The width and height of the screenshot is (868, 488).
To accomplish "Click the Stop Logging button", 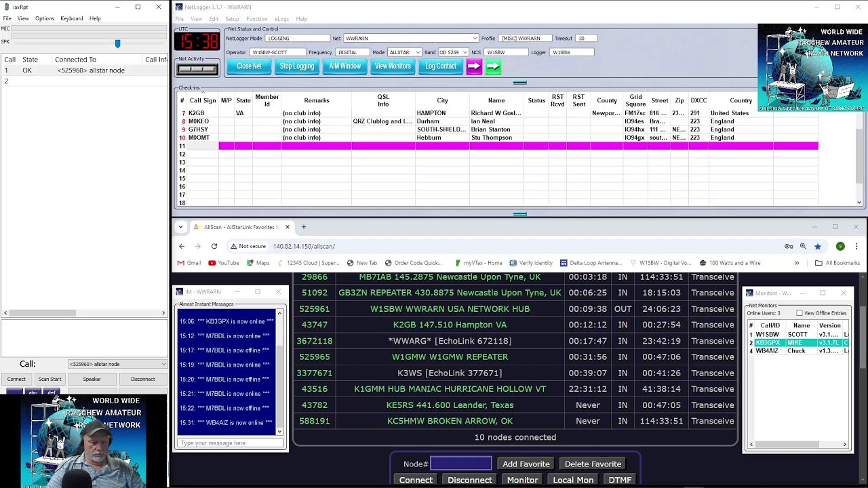I will tap(297, 66).
